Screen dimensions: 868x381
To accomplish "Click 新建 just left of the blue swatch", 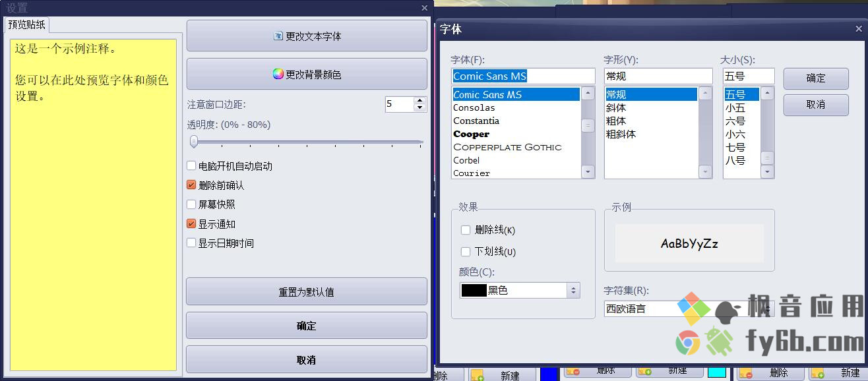I will [502, 374].
